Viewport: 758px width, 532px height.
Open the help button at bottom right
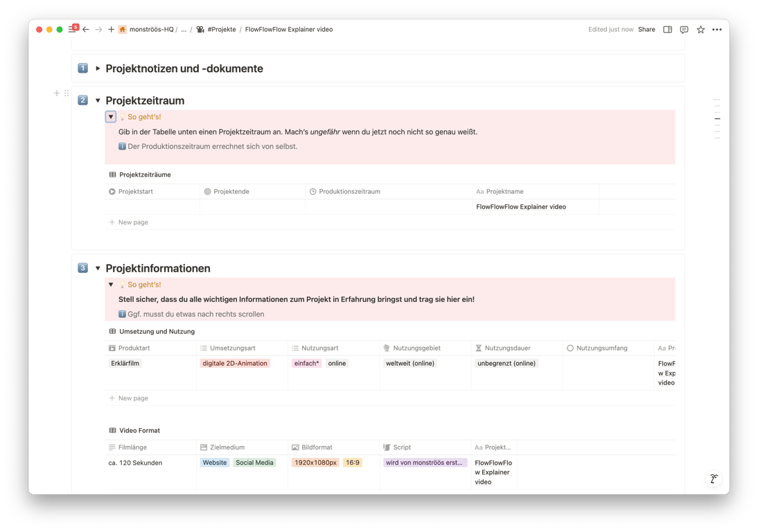click(714, 479)
